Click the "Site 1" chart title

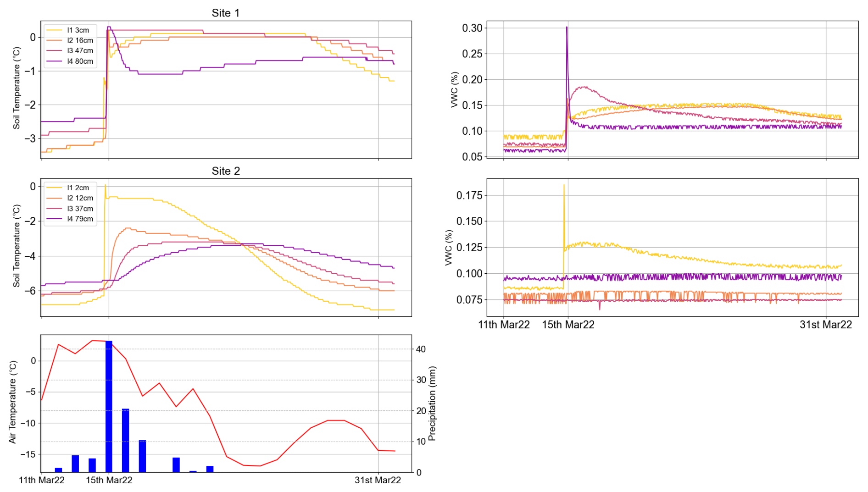225,13
